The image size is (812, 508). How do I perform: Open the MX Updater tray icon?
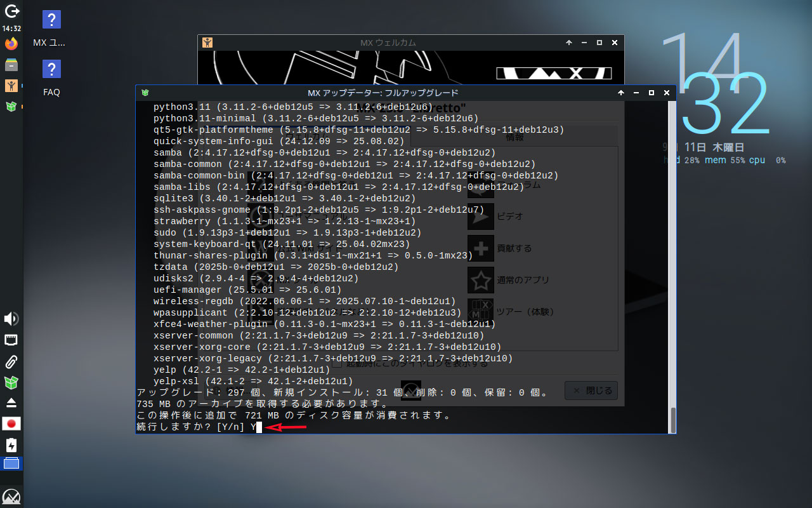[x=11, y=383]
